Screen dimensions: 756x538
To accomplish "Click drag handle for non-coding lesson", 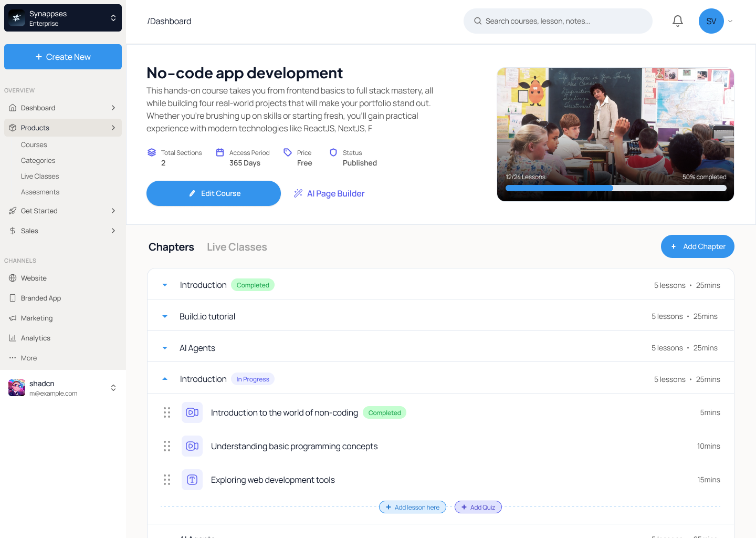I will [x=167, y=412].
